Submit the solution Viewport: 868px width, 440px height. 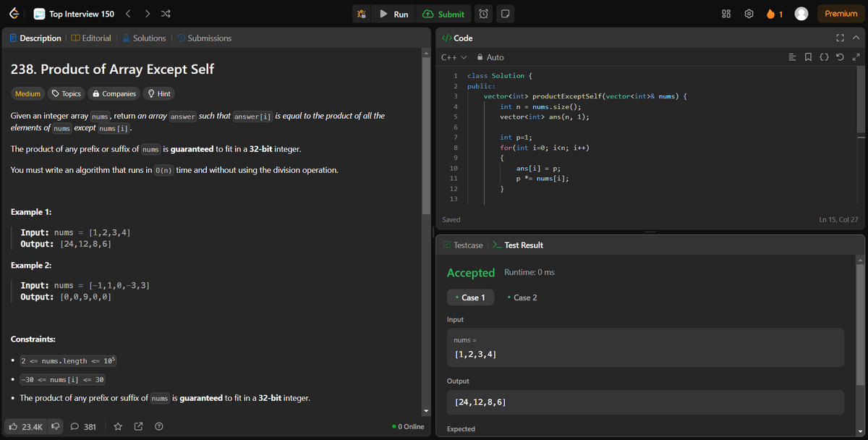[x=443, y=14]
